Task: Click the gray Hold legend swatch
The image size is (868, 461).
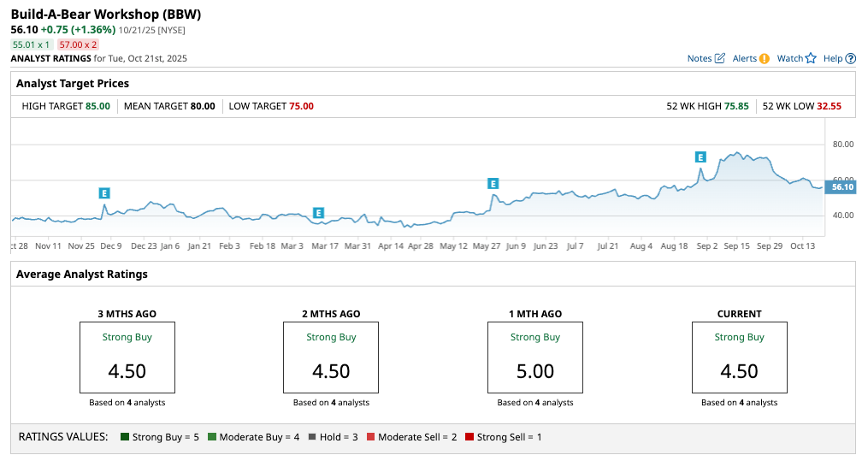Action: (x=312, y=437)
